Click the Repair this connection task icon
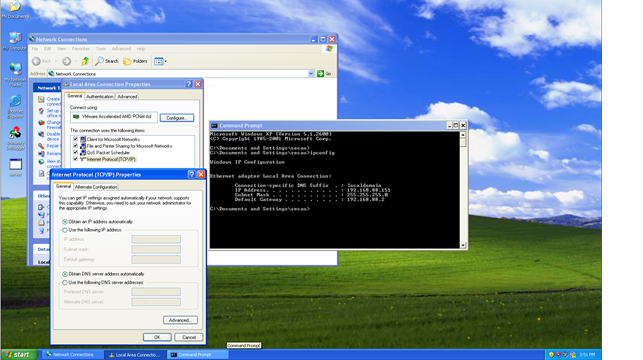Screen dimensions: 643x360 pos(41,146)
